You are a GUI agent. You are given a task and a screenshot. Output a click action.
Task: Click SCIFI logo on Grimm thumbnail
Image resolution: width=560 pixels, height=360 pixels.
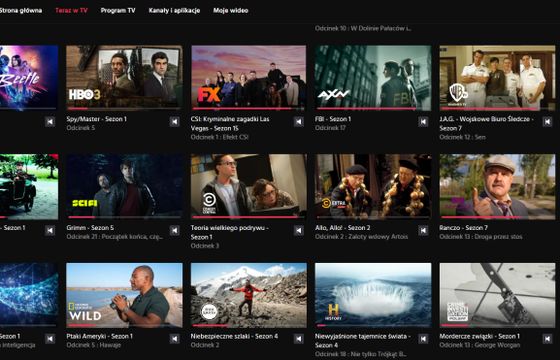point(85,203)
